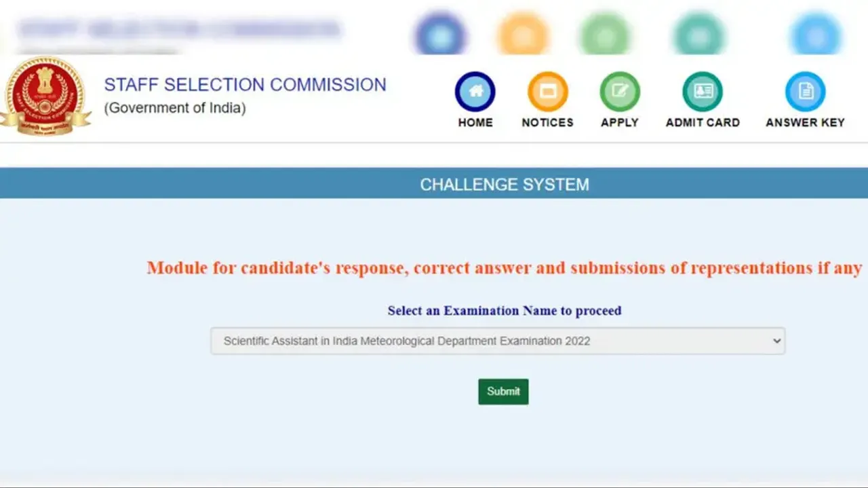
Task: Open the NOTICES text label
Action: click(547, 123)
